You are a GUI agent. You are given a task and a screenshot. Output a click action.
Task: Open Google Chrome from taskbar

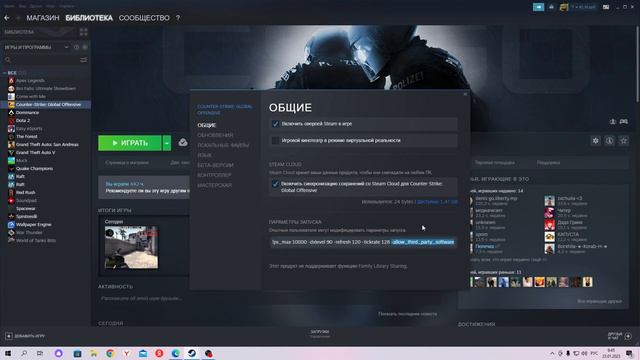[110, 353]
